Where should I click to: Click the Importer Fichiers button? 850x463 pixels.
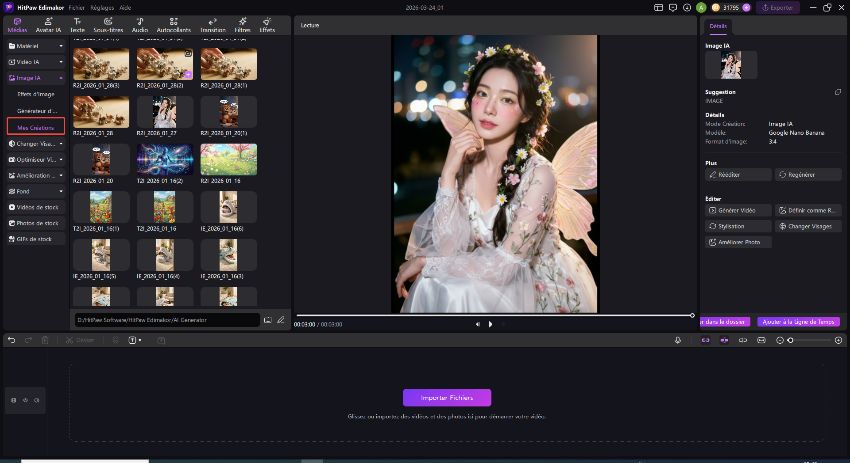(x=446, y=397)
